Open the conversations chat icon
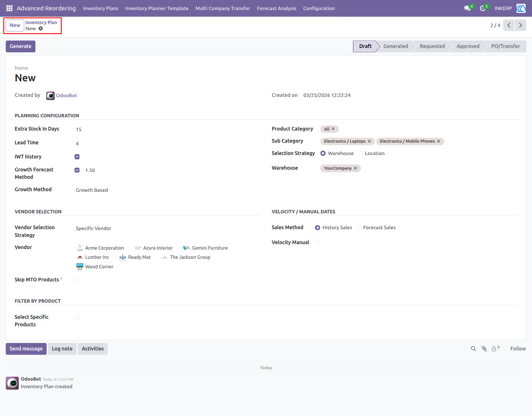Screen dimensions: 532x417 (x=467, y=8)
